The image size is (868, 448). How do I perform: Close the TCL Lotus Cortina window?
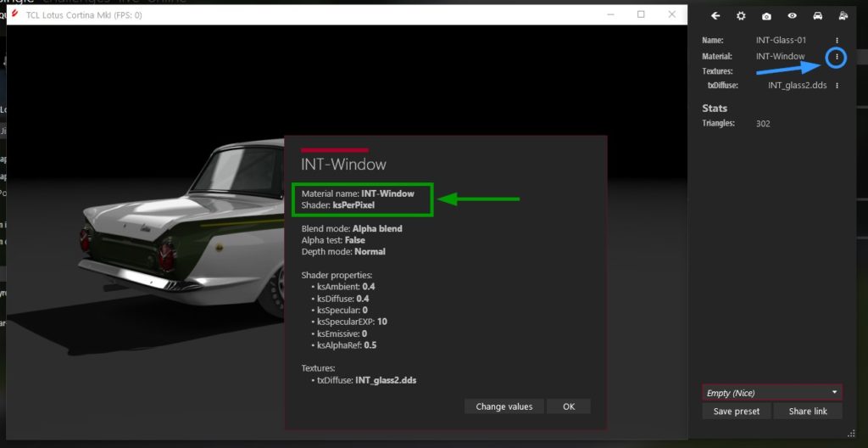pos(672,14)
